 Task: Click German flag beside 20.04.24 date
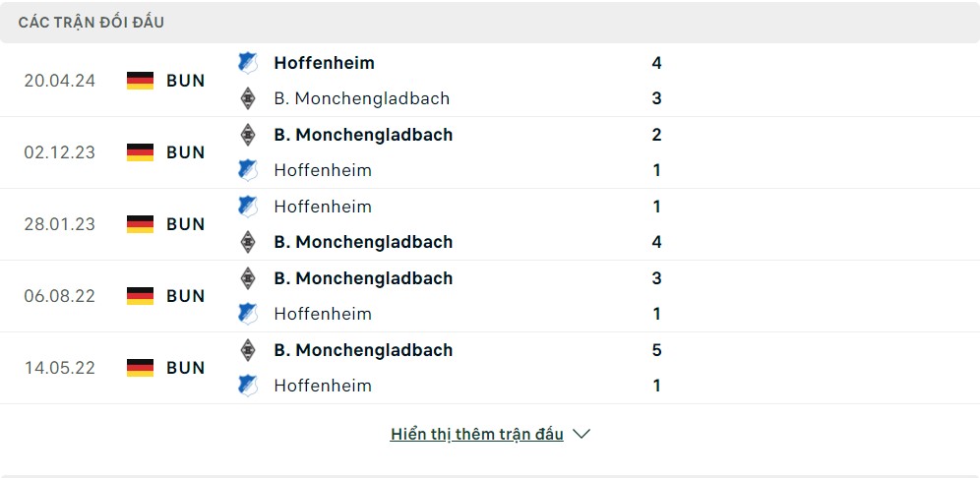[141, 81]
